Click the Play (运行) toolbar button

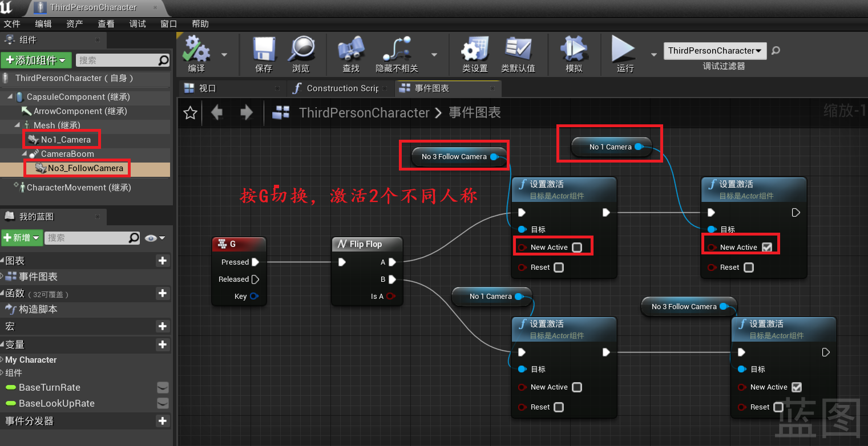click(x=624, y=50)
